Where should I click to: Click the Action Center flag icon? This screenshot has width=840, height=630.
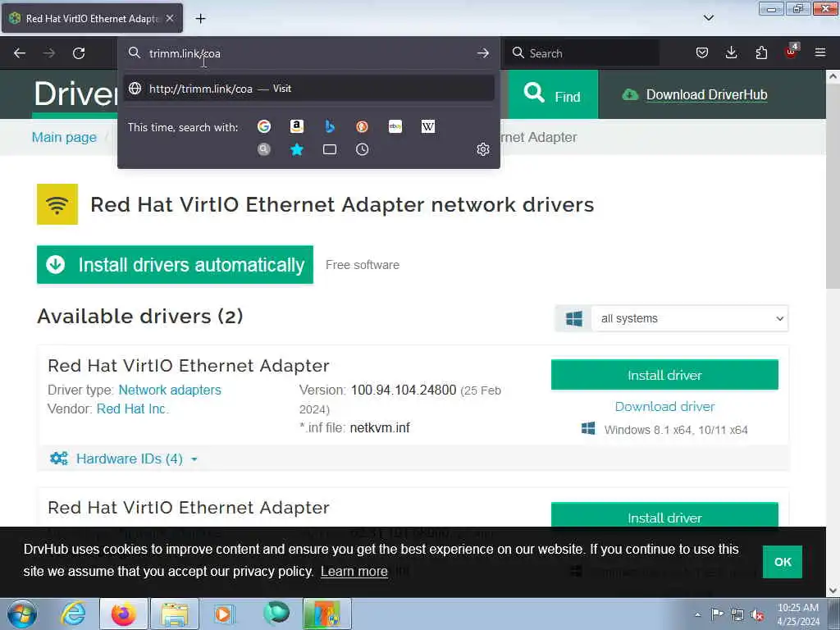coord(717,614)
